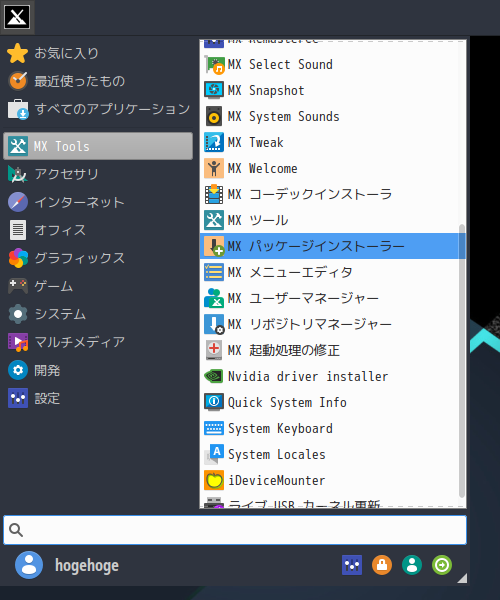Screen dimensions: 500x600
Task: Click the 'MX 起動処理の修正' text
Action: point(283,351)
